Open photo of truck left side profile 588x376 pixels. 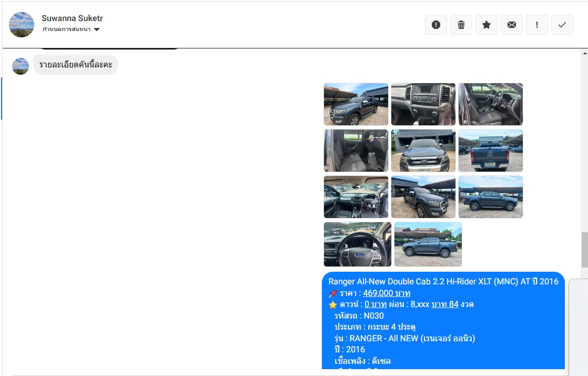tap(491, 197)
